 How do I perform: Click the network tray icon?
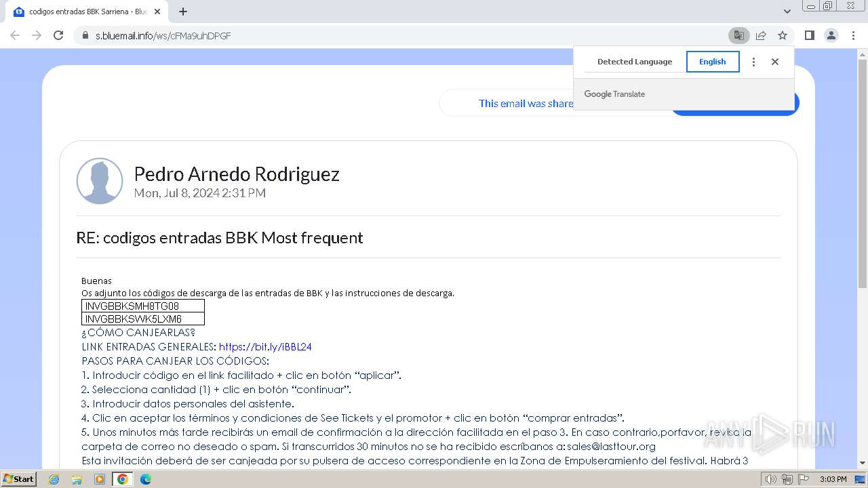pos(787,479)
